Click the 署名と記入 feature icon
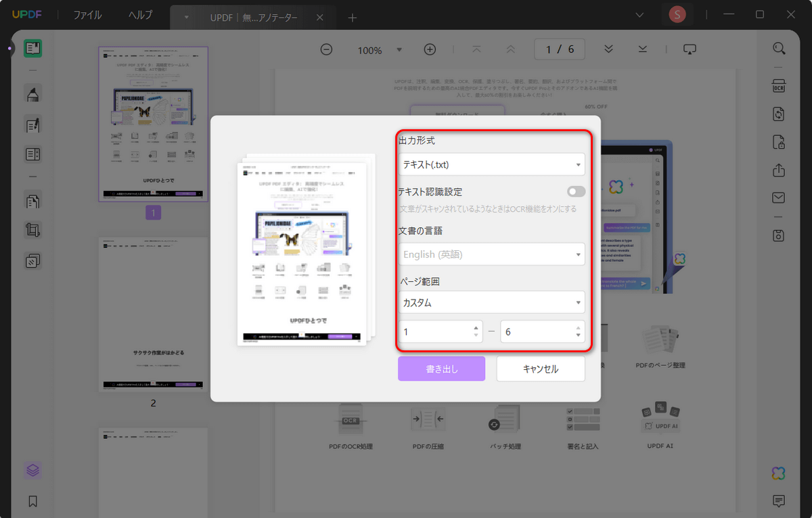 (x=583, y=420)
